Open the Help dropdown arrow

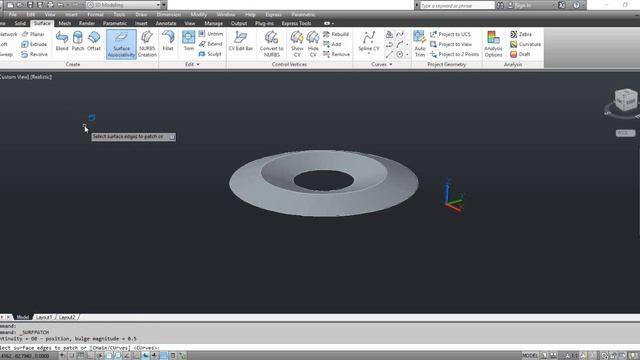point(582,5)
